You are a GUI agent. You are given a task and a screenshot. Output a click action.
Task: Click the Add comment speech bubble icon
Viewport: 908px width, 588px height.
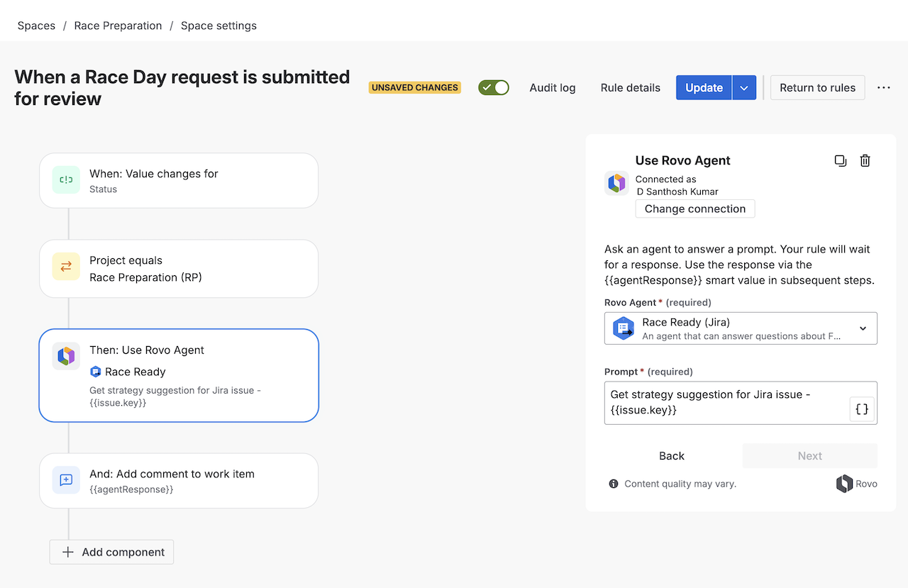66,480
